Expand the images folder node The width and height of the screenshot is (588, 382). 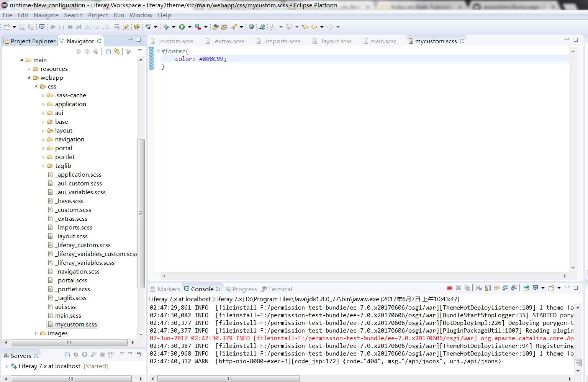point(36,333)
